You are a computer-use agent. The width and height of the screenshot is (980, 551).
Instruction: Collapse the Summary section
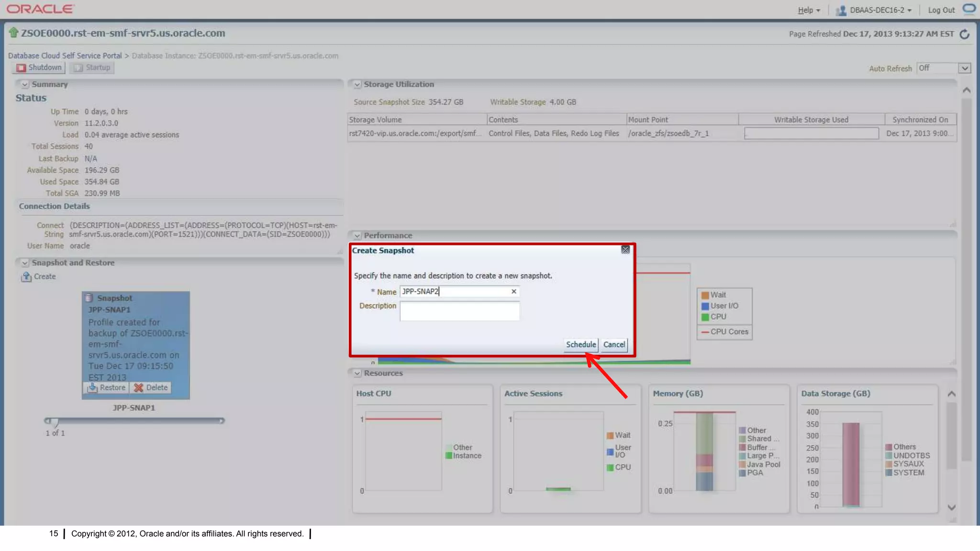click(x=25, y=84)
